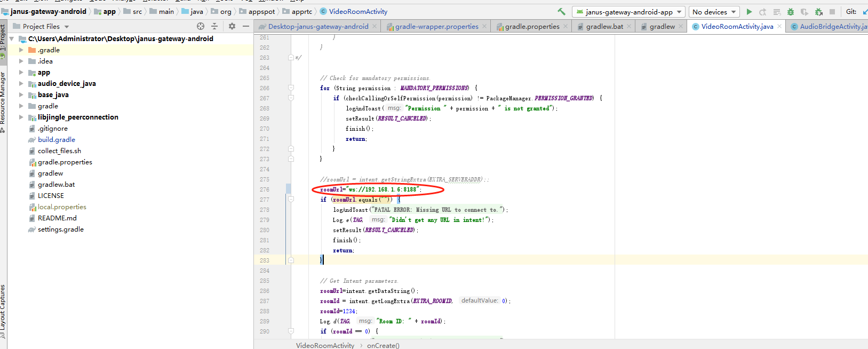Expand the .idea folder
This screenshot has width=868, height=349.
(x=21, y=61)
